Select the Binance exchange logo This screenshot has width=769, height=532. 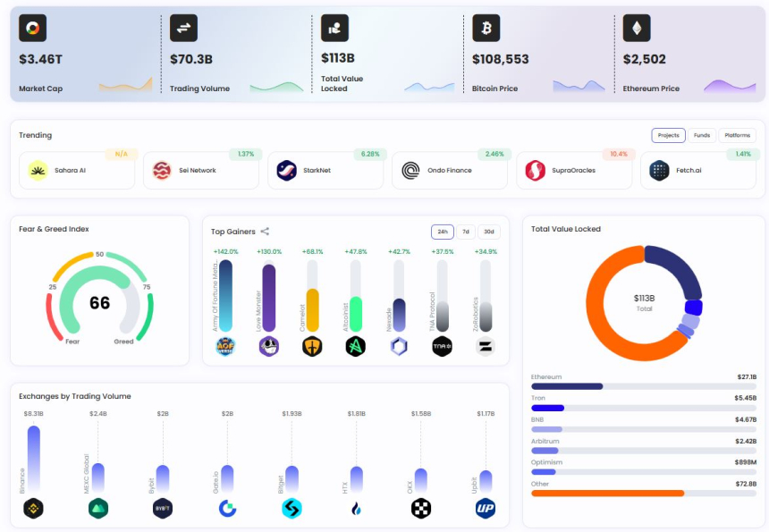[33, 509]
